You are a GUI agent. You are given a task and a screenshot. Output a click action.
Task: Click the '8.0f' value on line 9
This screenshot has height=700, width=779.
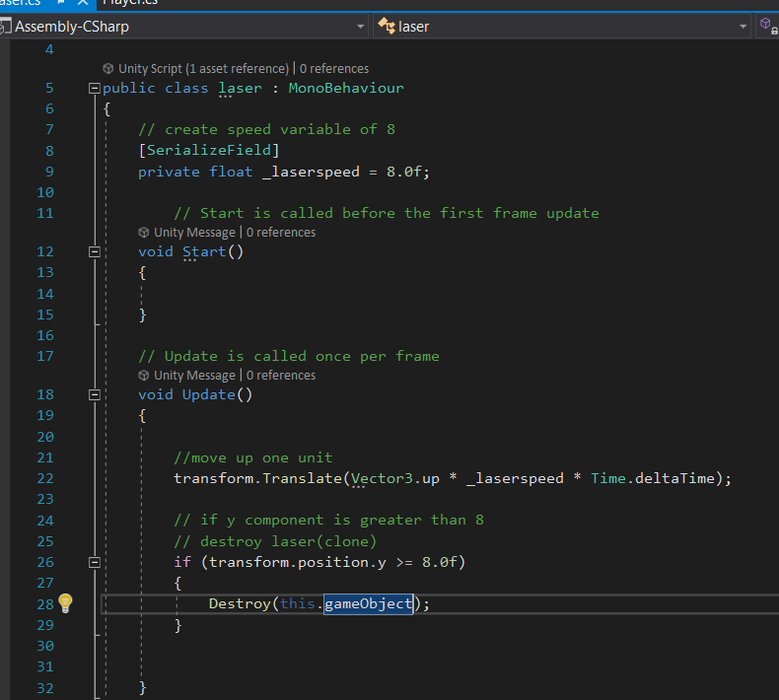[x=404, y=172]
